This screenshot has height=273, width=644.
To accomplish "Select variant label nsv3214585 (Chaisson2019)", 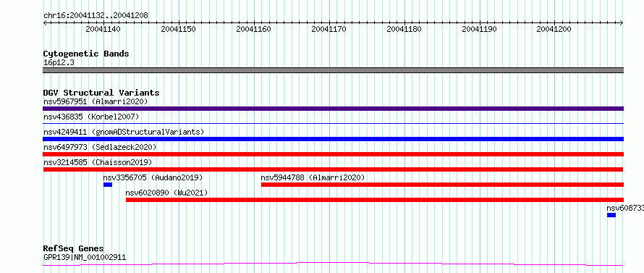I will point(98,162).
